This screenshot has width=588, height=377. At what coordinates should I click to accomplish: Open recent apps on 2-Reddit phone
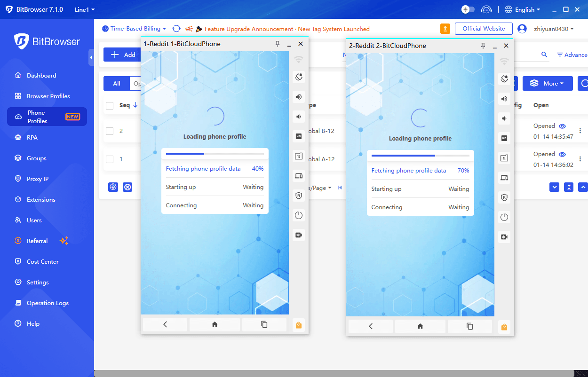click(469, 326)
